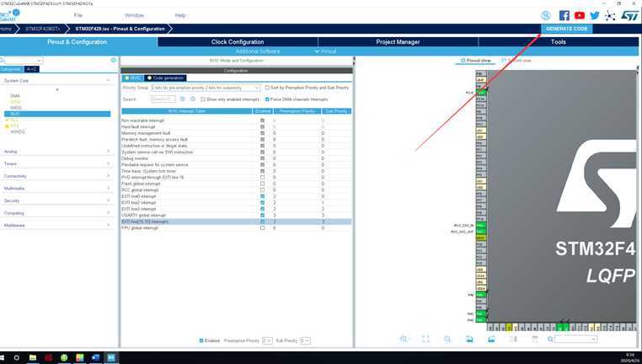
Task: Expand the Multimedia category
Action: click(57, 189)
